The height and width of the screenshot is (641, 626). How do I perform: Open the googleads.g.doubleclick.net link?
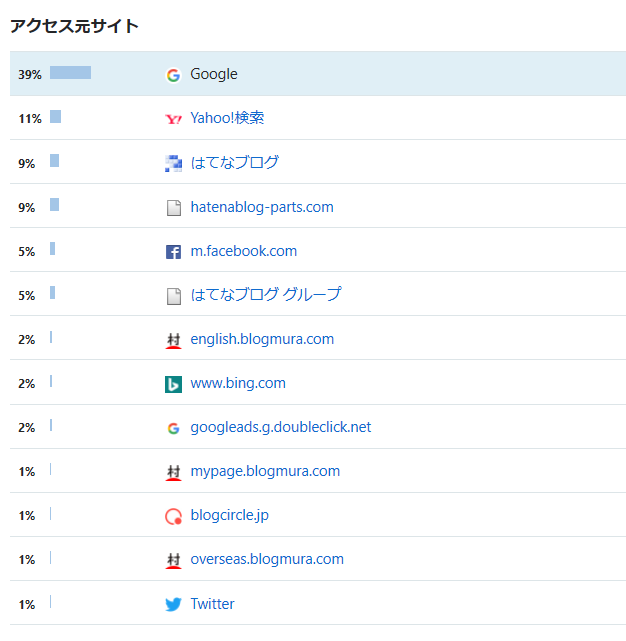tap(280, 427)
